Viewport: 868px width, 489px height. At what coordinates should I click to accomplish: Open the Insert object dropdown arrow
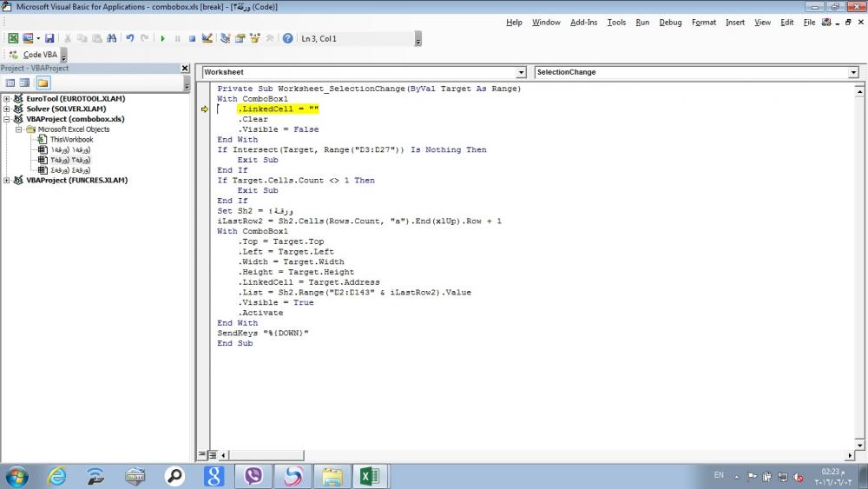click(38, 39)
